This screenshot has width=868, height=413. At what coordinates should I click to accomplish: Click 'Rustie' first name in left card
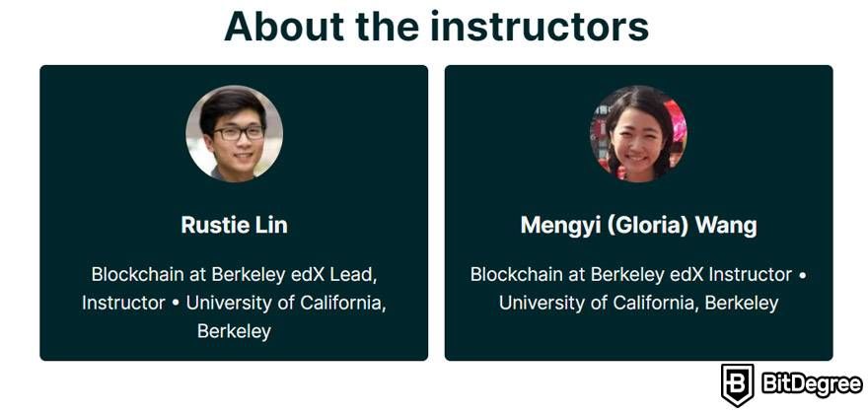[x=215, y=225]
